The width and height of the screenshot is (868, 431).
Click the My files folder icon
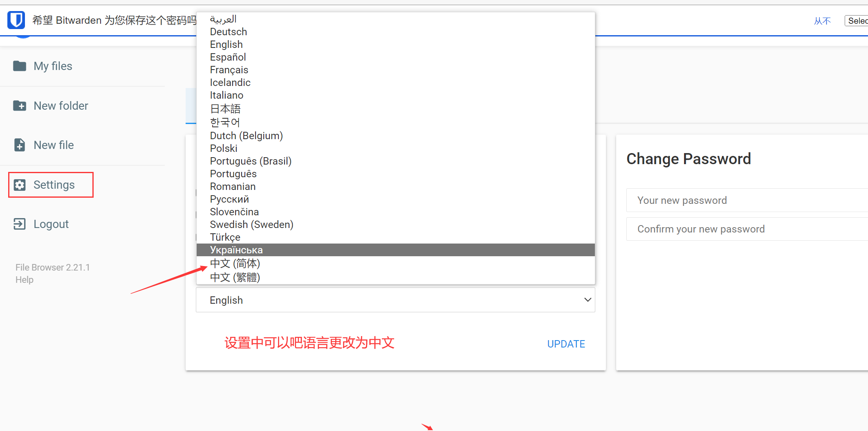[20, 66]
